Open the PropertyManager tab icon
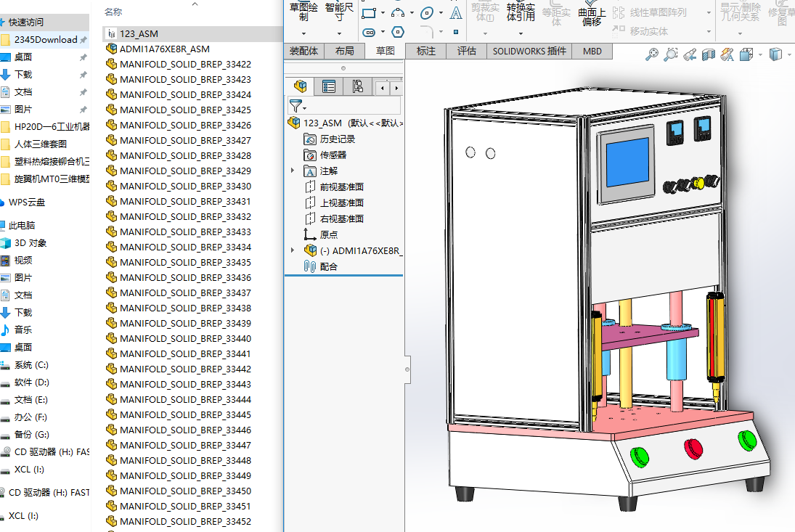Image resolution: width=795 pixels, height=532 pixels. click(x=329, y=87)
